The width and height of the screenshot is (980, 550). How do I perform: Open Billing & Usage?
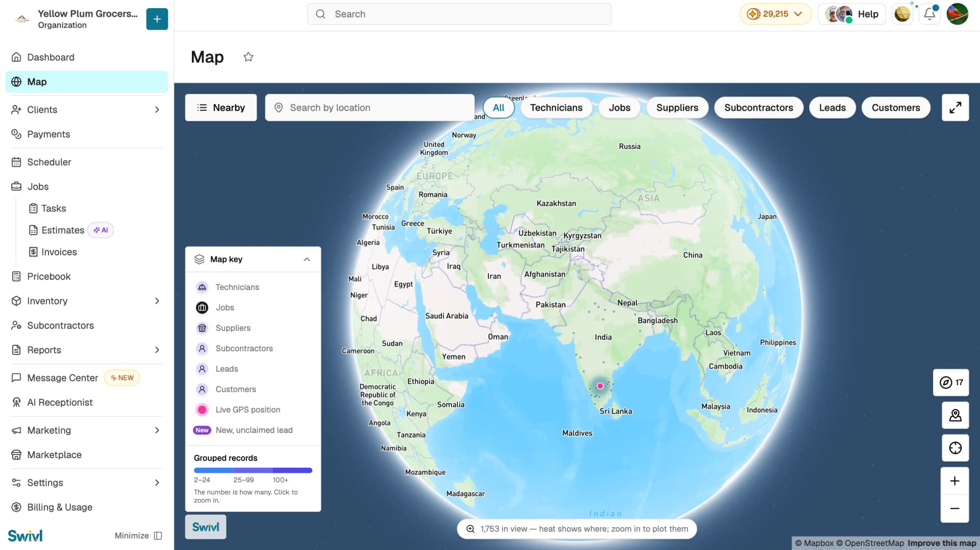[x=86, y=508]
